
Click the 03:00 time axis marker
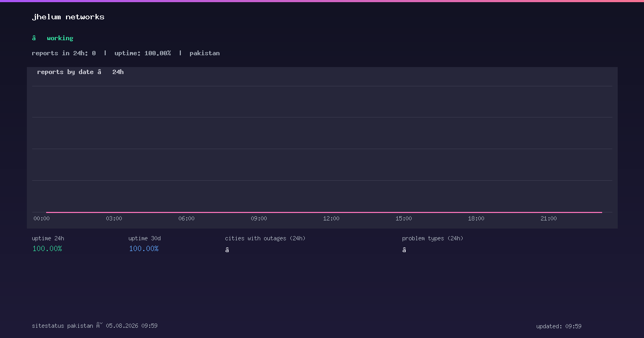point(114,218)
